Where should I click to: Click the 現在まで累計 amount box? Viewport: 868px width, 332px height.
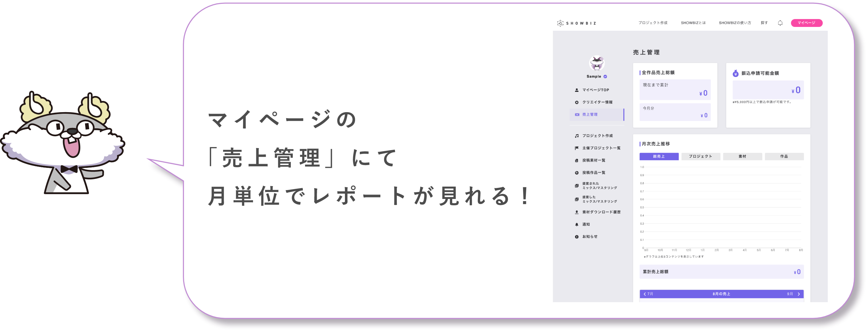click(675, 89)
